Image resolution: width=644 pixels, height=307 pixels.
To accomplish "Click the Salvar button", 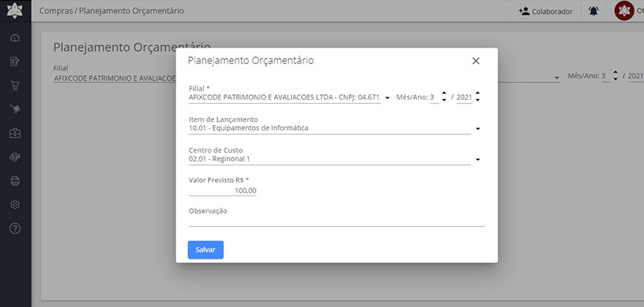I will tap(205, 250).
